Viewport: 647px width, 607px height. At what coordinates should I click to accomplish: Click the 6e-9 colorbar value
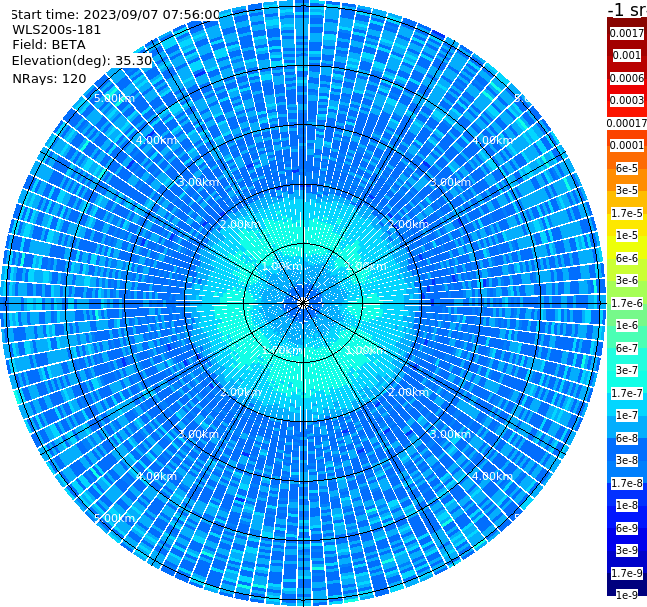tap(627, 528)
